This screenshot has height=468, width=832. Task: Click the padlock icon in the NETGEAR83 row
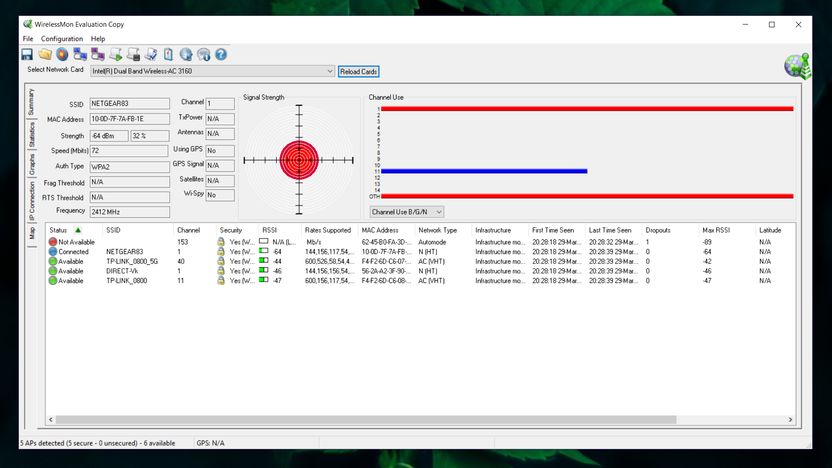click(221, 252)
